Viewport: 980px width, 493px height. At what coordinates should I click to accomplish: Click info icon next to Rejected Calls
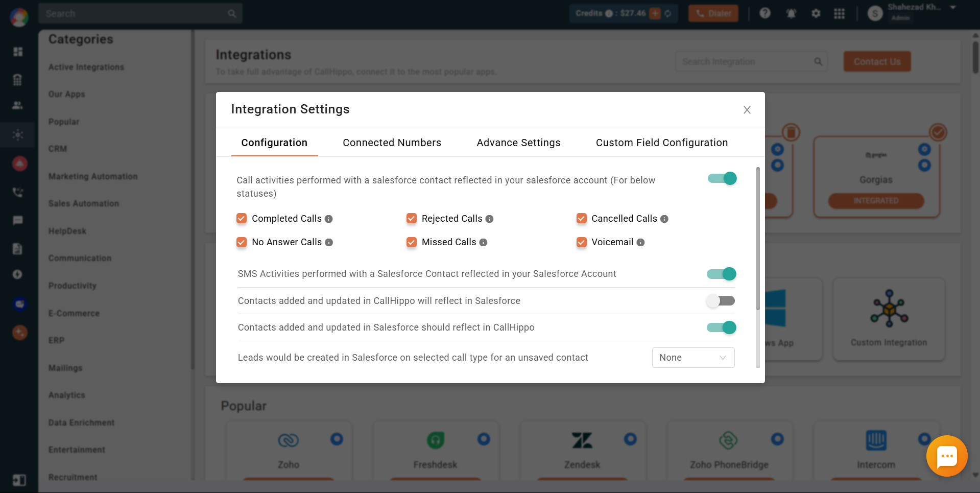(x=489, y=219)
